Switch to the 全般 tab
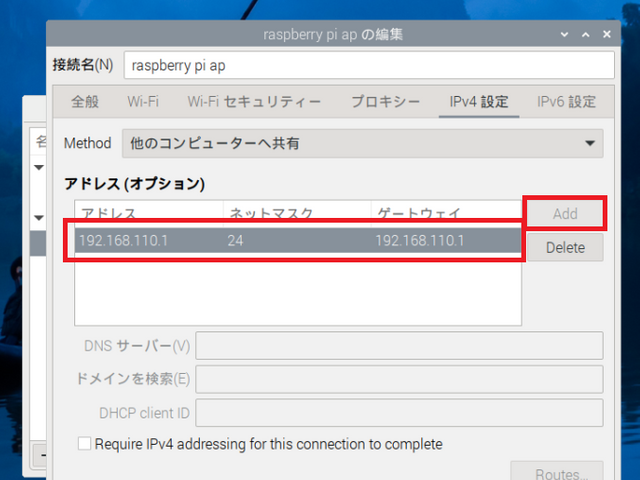The width and height of the screenshot is (640, 480). [85, 102]
